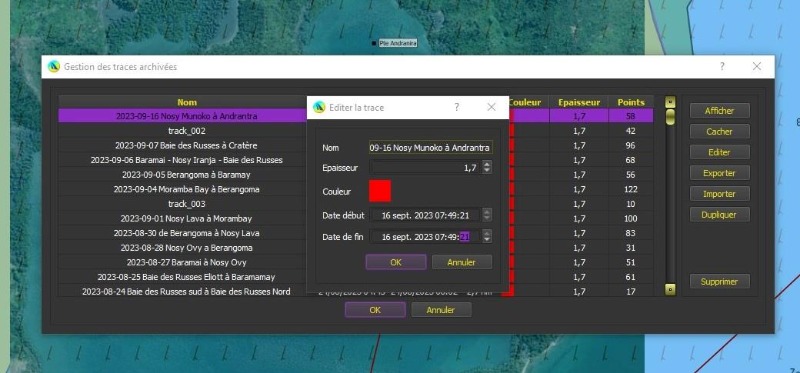Click the app logo in Gestion des traces title
The width and height of the screenshot is (800, 373).
[x=54, y=66]
